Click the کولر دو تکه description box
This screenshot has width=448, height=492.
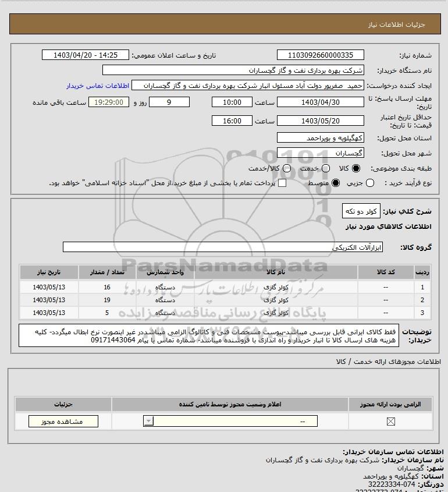(361, 211)
